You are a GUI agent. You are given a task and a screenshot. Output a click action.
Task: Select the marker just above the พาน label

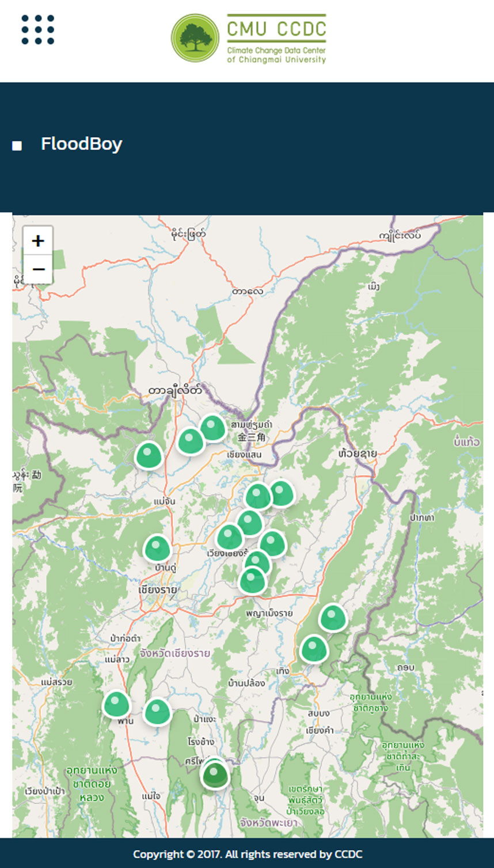[x=117, y=704]
